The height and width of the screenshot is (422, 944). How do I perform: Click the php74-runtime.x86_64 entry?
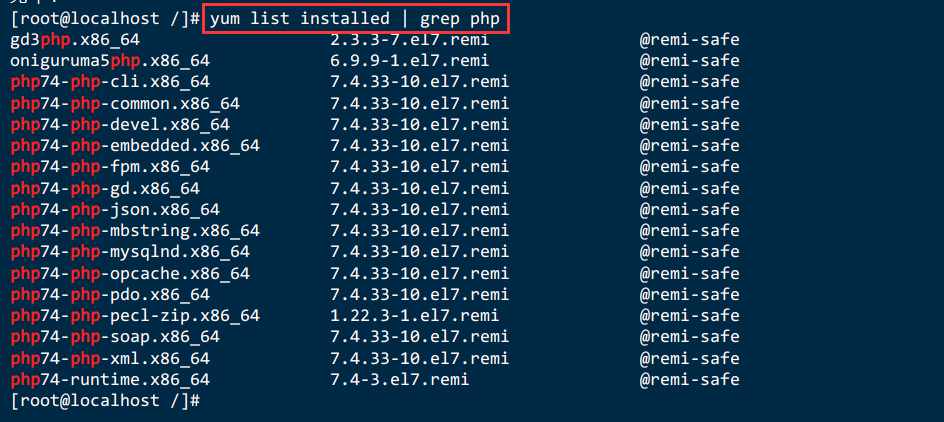pyautogui.click(x=110, y=379)
